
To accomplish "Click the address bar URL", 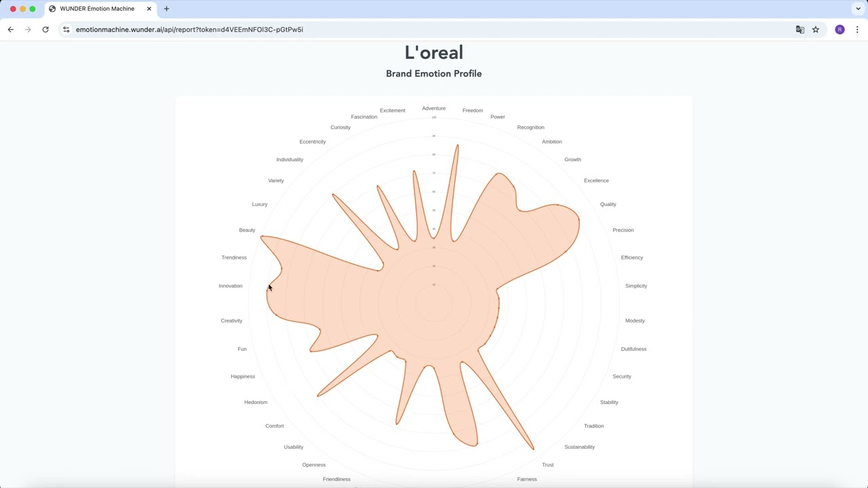I will click(189, 30).
